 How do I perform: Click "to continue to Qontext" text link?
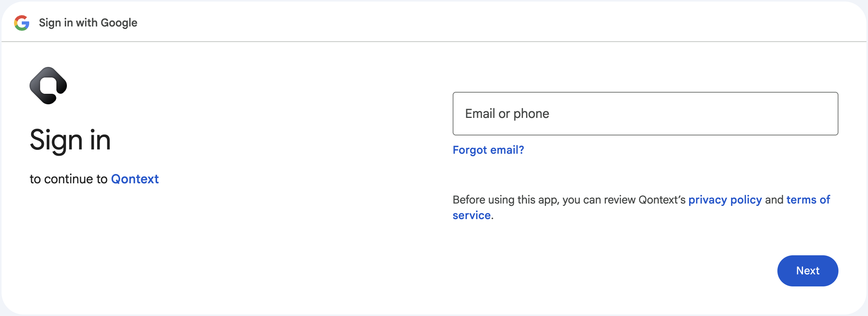[93, 179]
